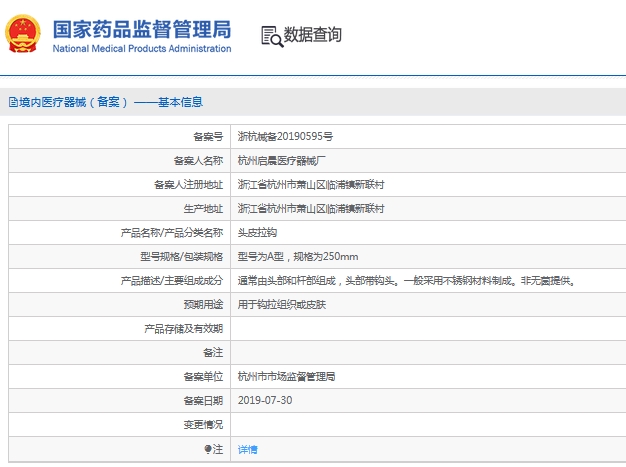
Task: Click the data query magnifier icon
Action: (x=272, y=37)
